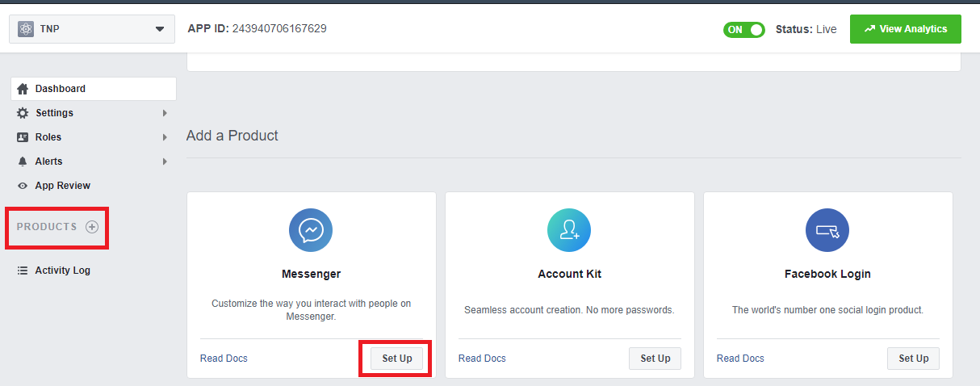Click the Messenger product icon
980x386 pixels.
(x=311, y=230)
